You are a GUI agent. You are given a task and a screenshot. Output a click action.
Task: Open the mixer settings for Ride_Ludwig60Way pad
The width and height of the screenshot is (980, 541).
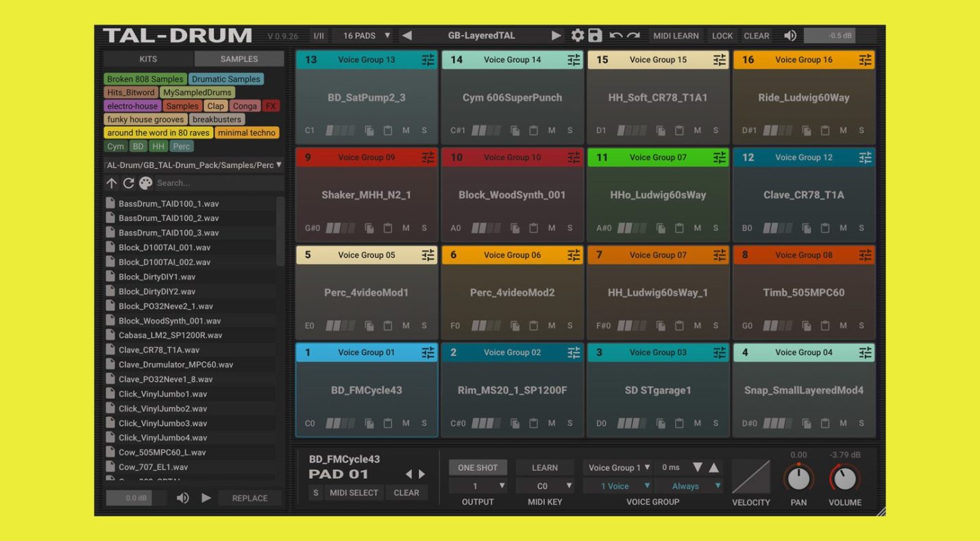tap(865, 60)
